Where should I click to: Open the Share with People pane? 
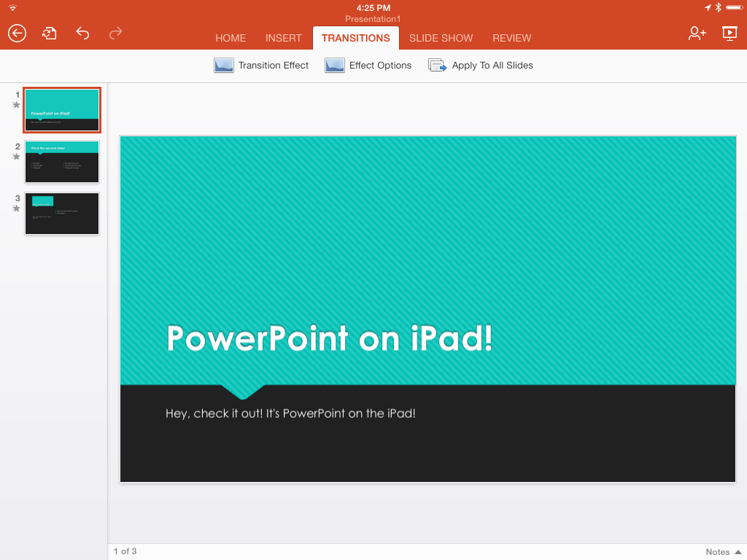pos(697,33)
